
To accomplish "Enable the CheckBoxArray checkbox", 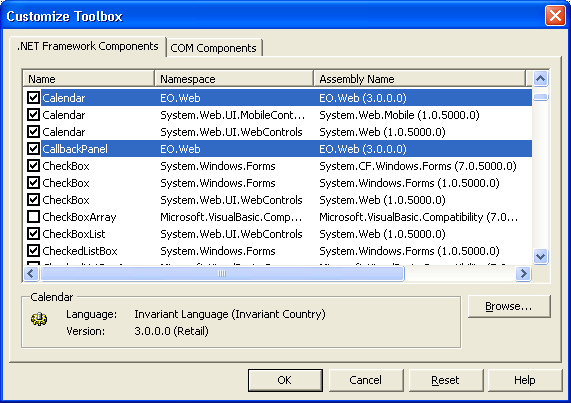I will tap(34, 217).
